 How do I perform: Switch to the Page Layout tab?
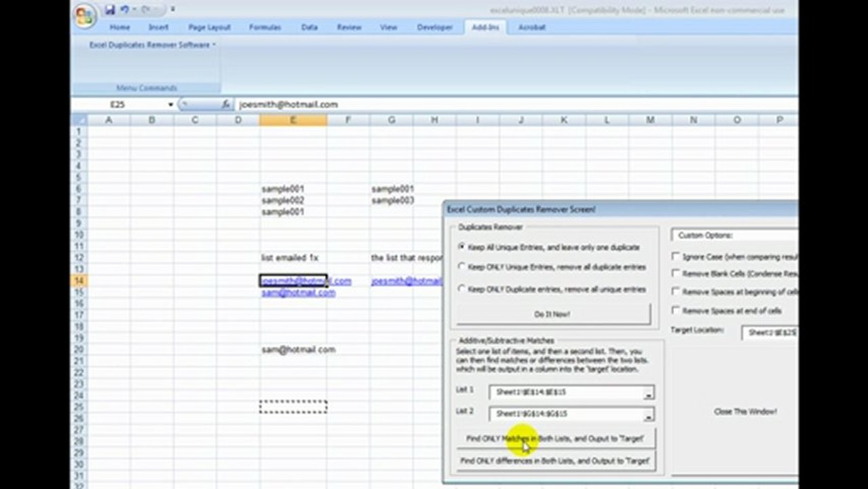[x=210, y=27]
